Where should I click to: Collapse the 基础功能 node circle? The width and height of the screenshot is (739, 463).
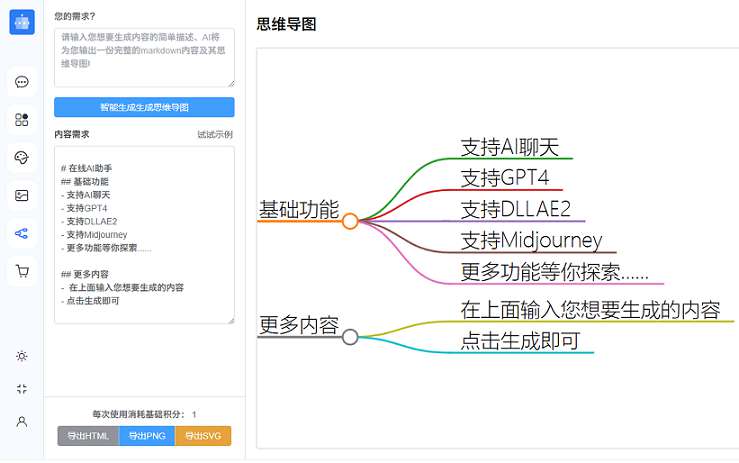350,221
